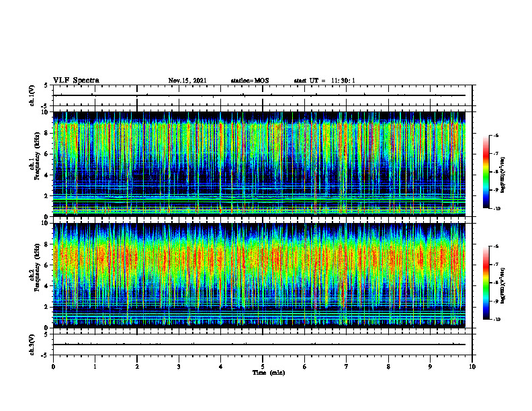
Task: Click time axis tick label "7"
Action: (x=347, y=367)
